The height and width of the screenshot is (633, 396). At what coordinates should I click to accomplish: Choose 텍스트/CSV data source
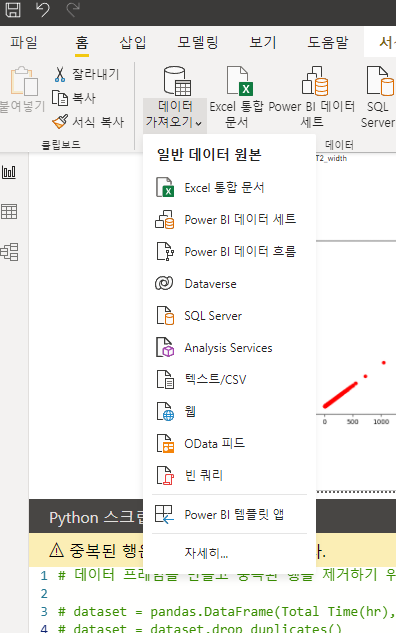coord(229,379)
